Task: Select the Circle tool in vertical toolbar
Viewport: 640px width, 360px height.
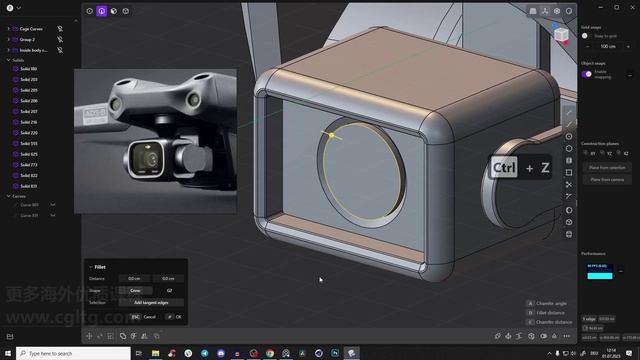Action: click(x=569, y=136)
